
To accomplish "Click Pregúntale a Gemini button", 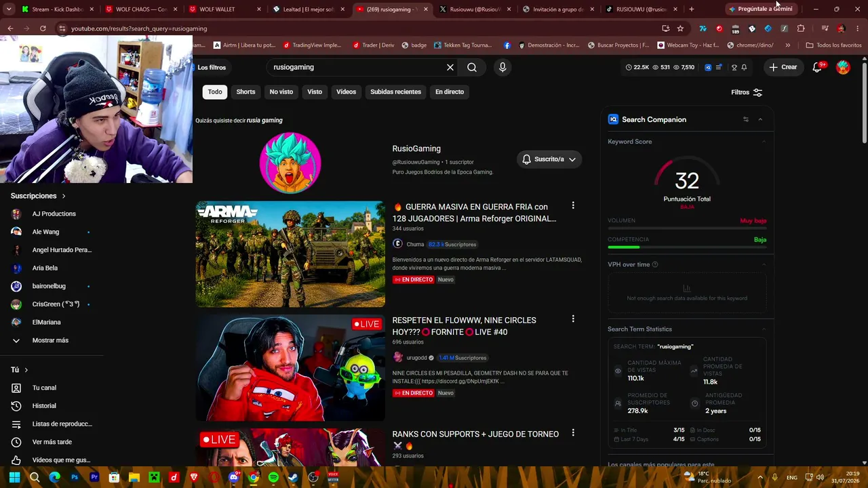I will pos(760,9).
